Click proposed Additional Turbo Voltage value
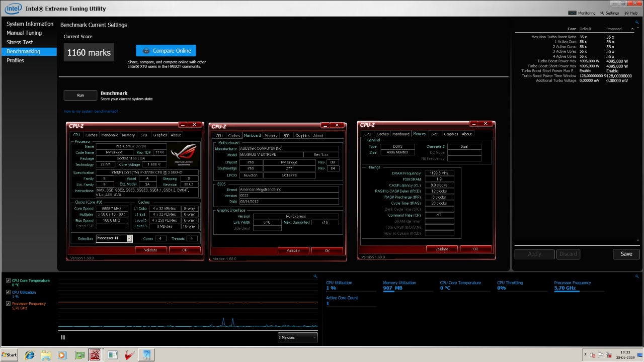 (x=617, y=80)
